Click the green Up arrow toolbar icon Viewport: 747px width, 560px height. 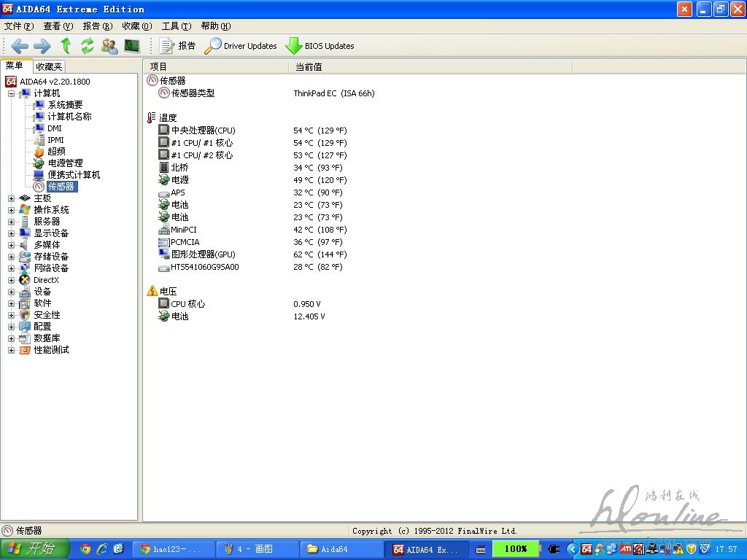(x=66, y=46)
